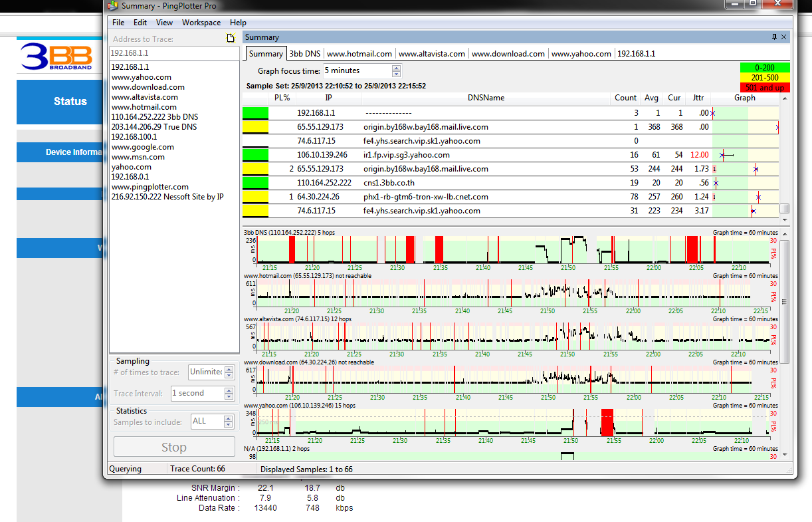Close the Summary panel with small X
812x522 pixels.
[783, 37]
